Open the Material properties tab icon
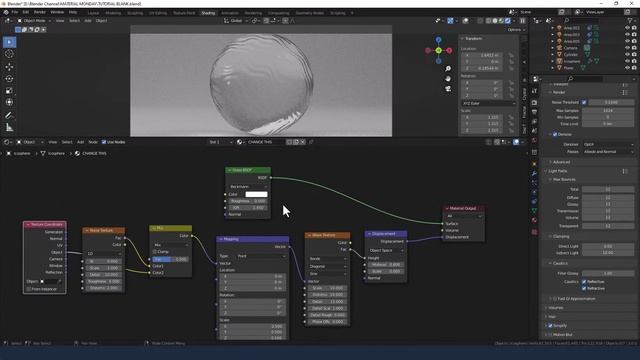 (534, 220)
